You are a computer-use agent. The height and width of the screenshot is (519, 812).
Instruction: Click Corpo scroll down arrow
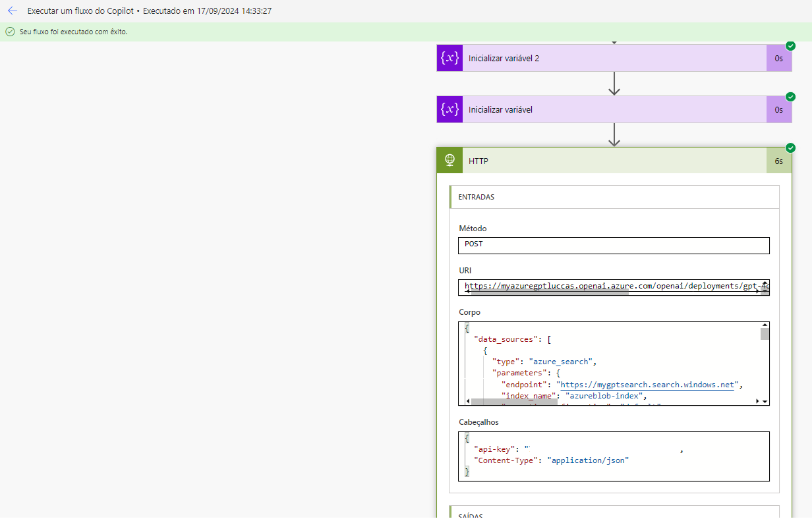[x=765, y=401]
